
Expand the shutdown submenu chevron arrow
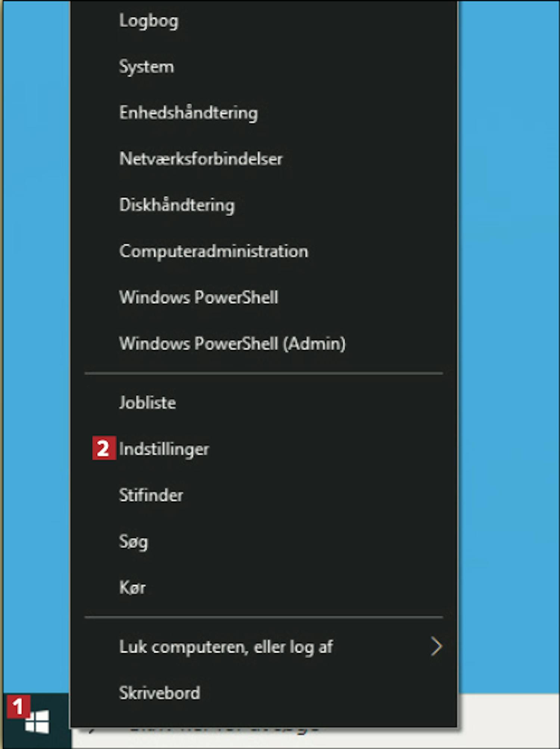[436, 647]
